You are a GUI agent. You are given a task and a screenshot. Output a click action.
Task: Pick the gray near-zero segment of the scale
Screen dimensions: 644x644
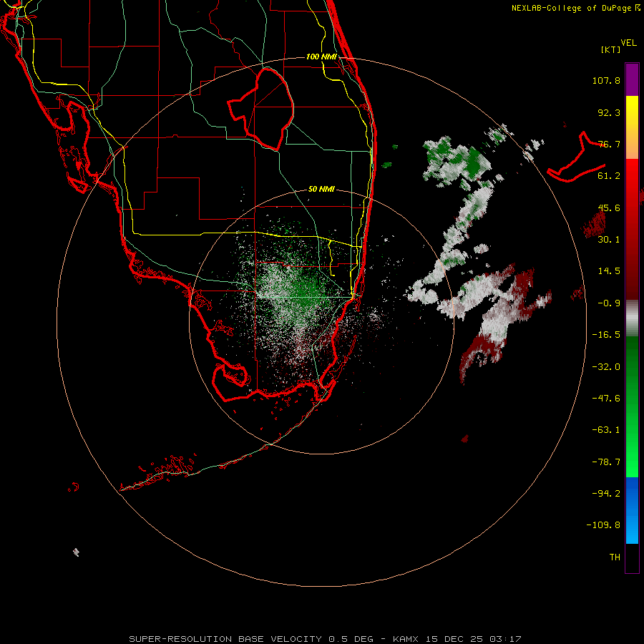pos(632,318)
